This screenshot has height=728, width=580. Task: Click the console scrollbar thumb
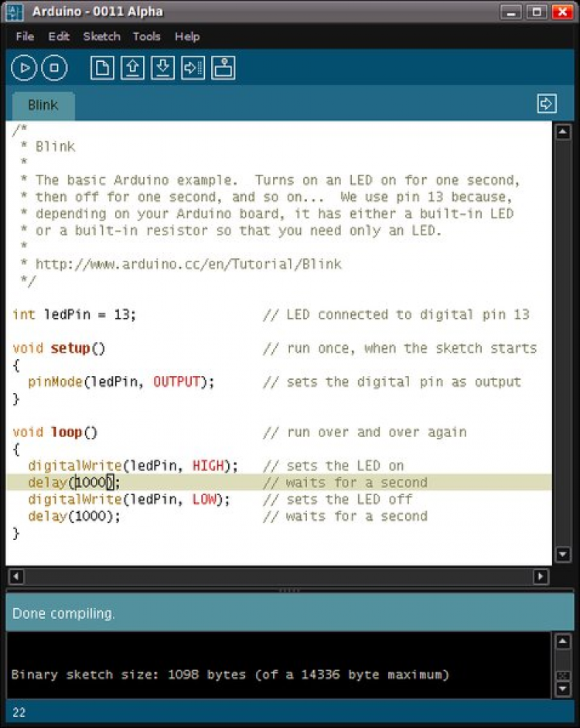[x=563, y=675]
